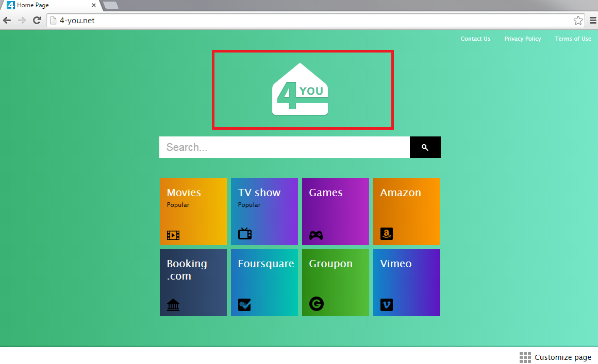Open the Vimeo tile title

click(x=396, y=264)
